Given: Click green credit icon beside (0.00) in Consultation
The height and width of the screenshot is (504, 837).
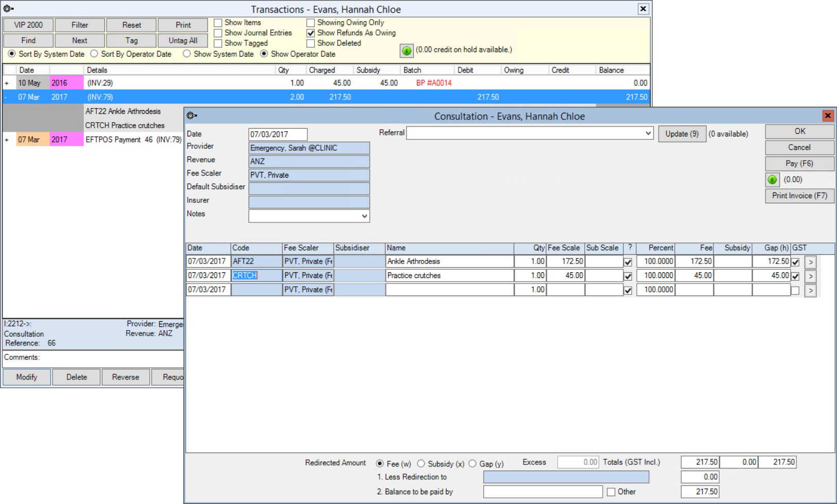Looking at the screenshot, I should 772,180.
